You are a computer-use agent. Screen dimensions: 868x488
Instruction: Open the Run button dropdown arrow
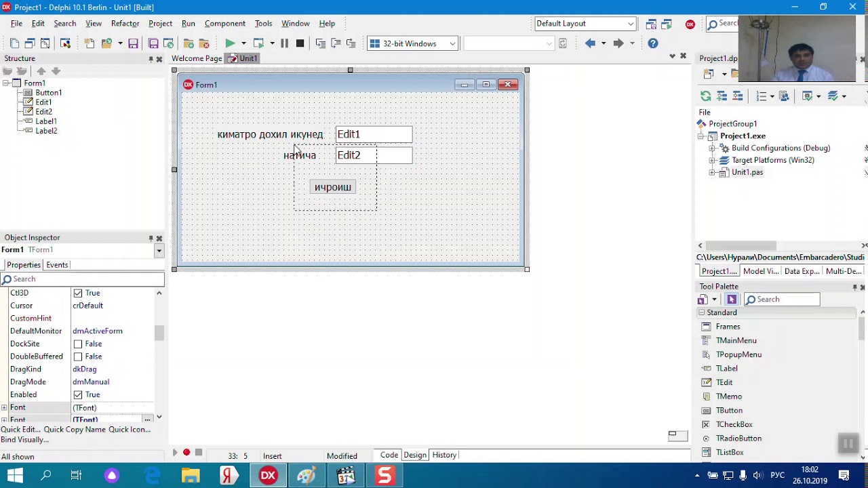(243, 43)
